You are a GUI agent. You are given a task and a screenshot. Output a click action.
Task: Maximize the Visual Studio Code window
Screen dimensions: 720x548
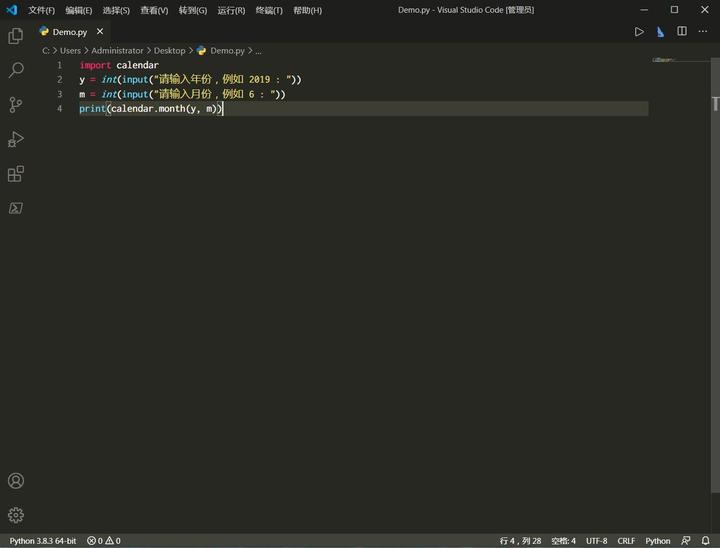[x=674, y=10]
